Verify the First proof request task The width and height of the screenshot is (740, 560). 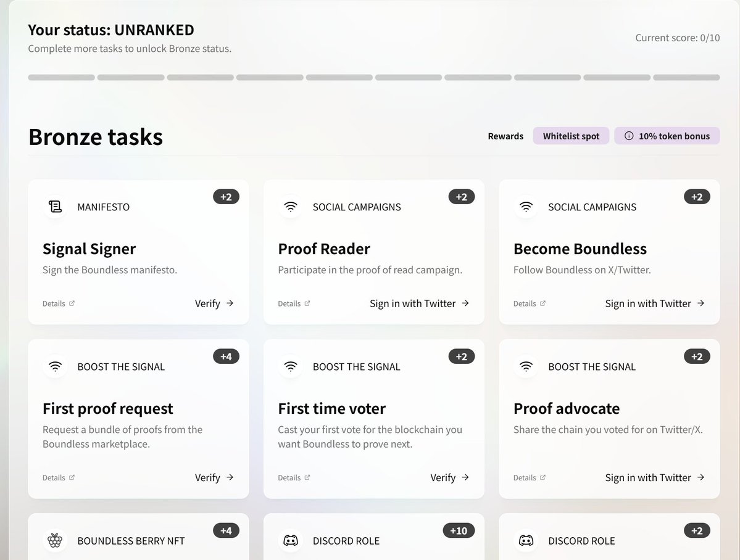214,477
